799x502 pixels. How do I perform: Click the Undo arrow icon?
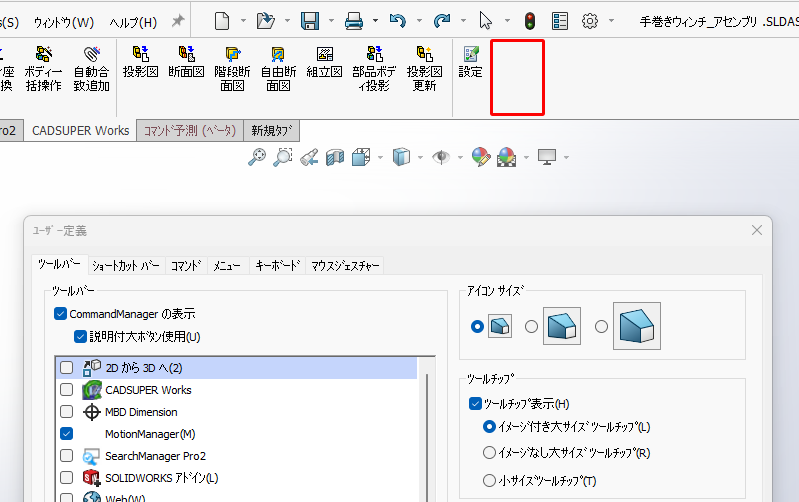[x=397, y=21]
